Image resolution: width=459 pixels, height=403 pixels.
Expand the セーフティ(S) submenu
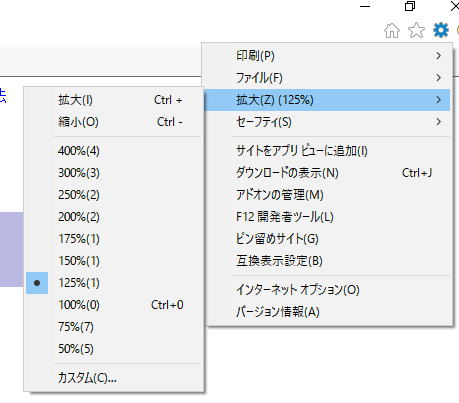pyautogui.click(x=327, y=122)
